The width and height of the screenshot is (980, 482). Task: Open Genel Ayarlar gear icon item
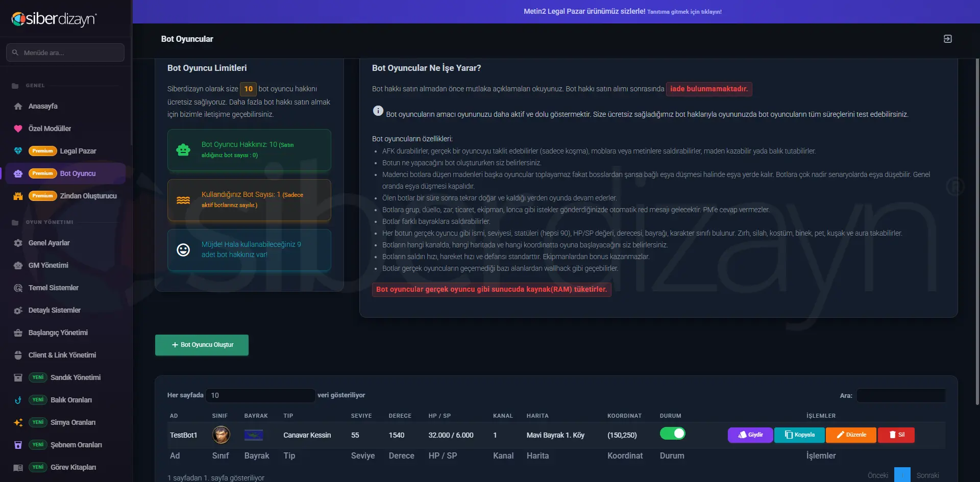(66, 243)
